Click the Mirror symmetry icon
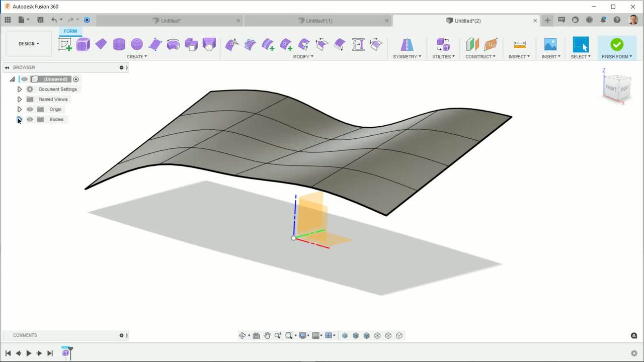 click(407, 44)
